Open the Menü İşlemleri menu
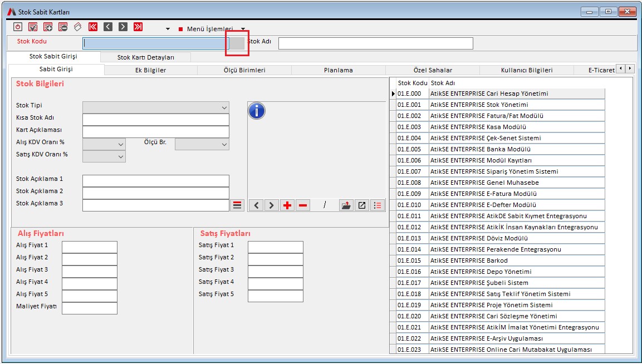This screenshot has height=364, width=642. [209, 29]
